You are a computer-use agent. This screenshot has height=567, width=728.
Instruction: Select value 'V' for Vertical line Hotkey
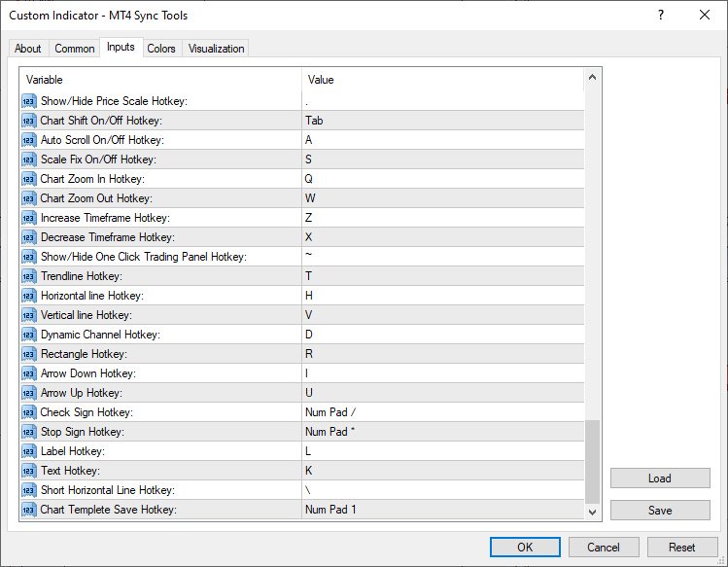[308, 315]
